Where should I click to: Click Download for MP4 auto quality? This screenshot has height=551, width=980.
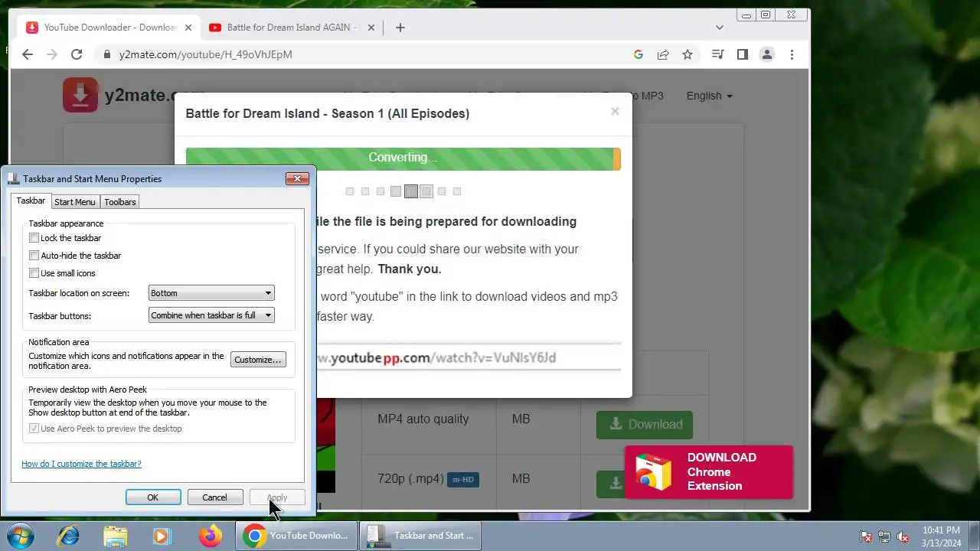coord(645,424)
